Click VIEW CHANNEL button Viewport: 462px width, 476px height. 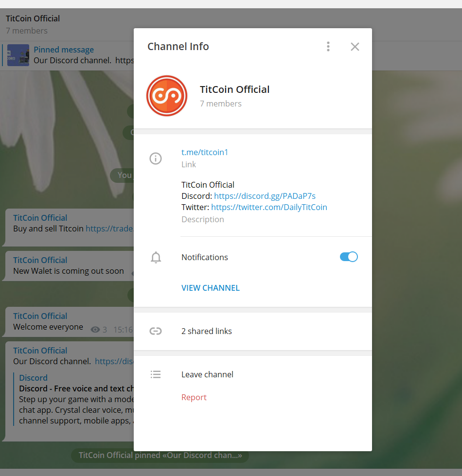(211, 288)
